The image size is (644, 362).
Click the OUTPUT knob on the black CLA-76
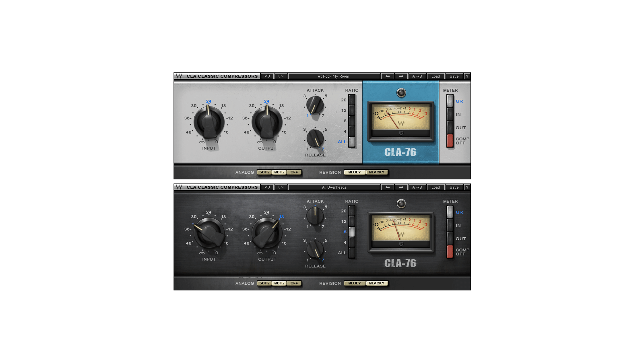267,233
